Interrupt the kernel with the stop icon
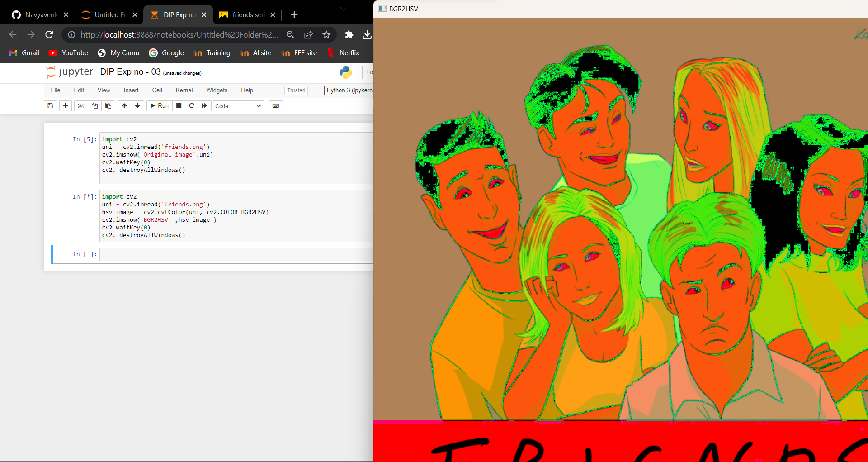 [179, 106]
